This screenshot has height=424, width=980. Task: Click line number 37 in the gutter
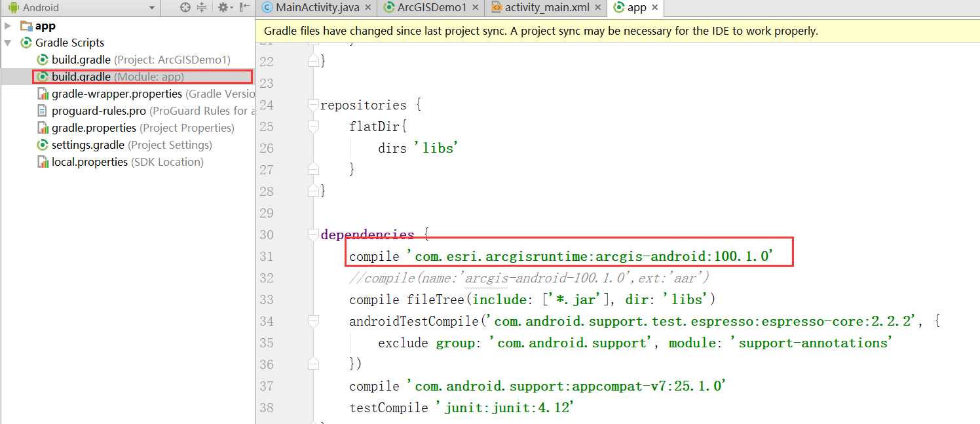[x=266, y=386]
